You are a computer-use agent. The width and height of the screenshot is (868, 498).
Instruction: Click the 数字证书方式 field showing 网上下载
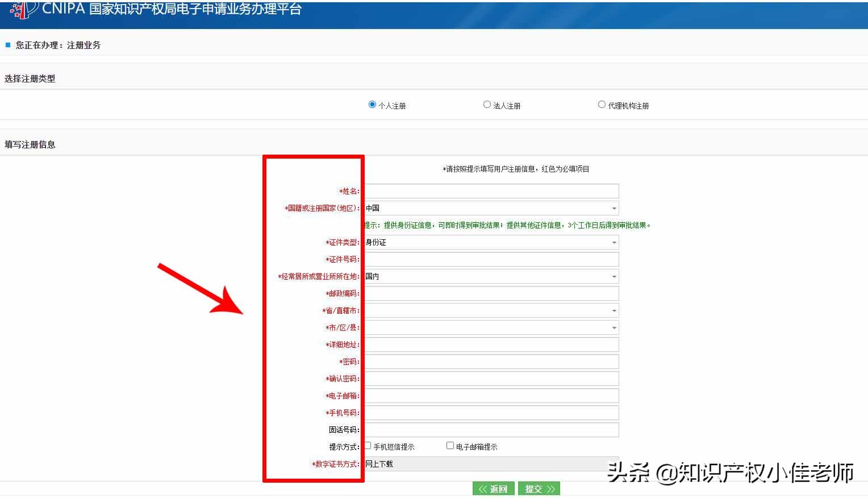click(491, 464)
